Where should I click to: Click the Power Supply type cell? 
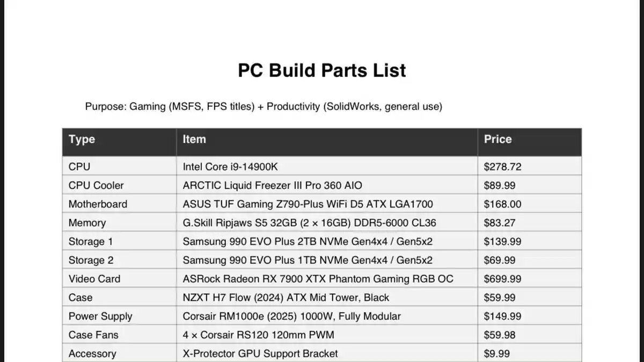click(100, 316)
